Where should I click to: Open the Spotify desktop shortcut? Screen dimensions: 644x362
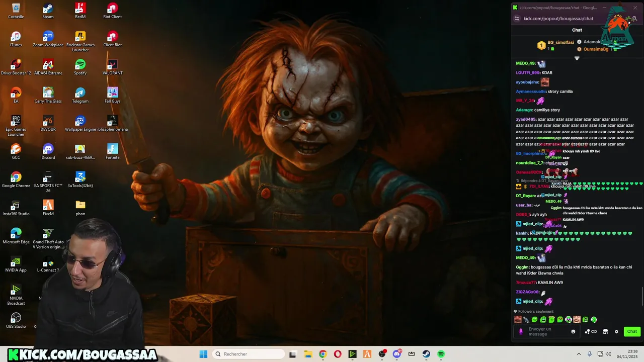80,67
